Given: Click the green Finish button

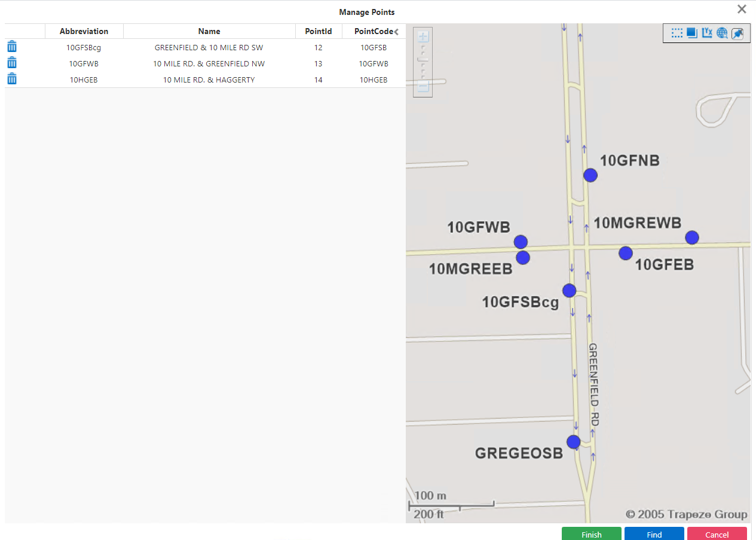Looking at the screenshot, I should (591, 534).
